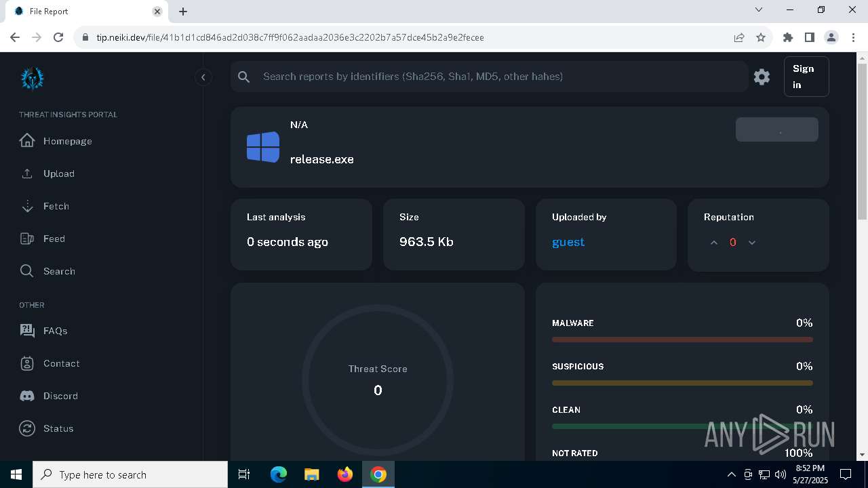This screenshot has height=488, width=868.
Task: Go back in browser history
Action: [15, 37]
